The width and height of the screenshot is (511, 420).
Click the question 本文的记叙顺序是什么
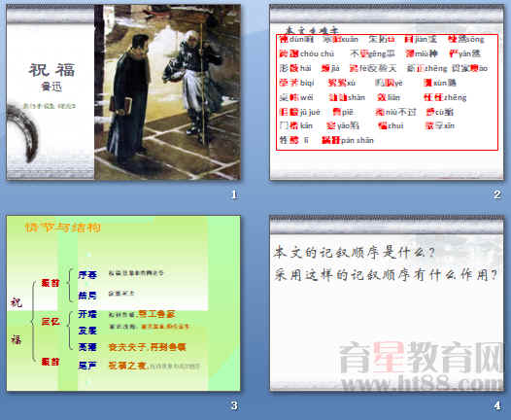point(355,252)
